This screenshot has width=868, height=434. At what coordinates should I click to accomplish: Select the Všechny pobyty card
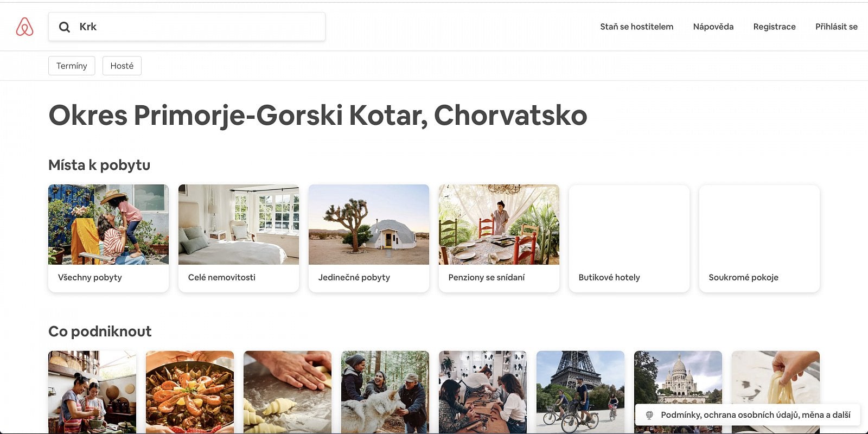(108, 238)
